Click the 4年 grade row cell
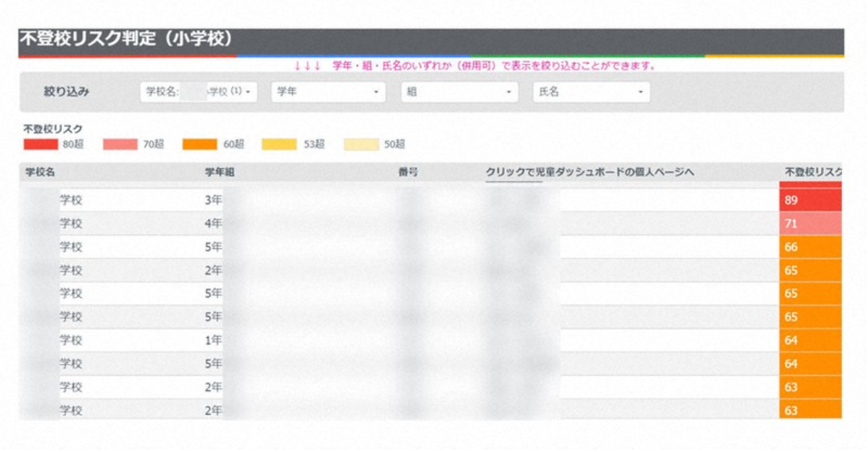 coord(213,224)
